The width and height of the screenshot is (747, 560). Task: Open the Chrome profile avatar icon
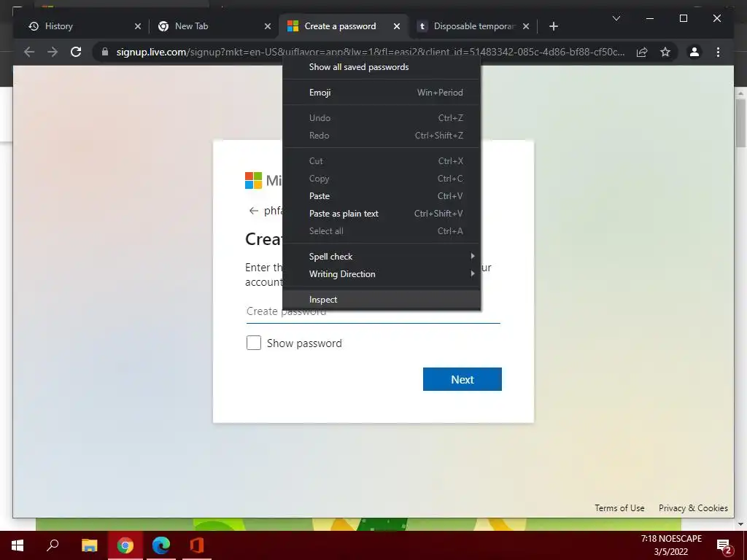pyautogui.click(x=694, y=52)
